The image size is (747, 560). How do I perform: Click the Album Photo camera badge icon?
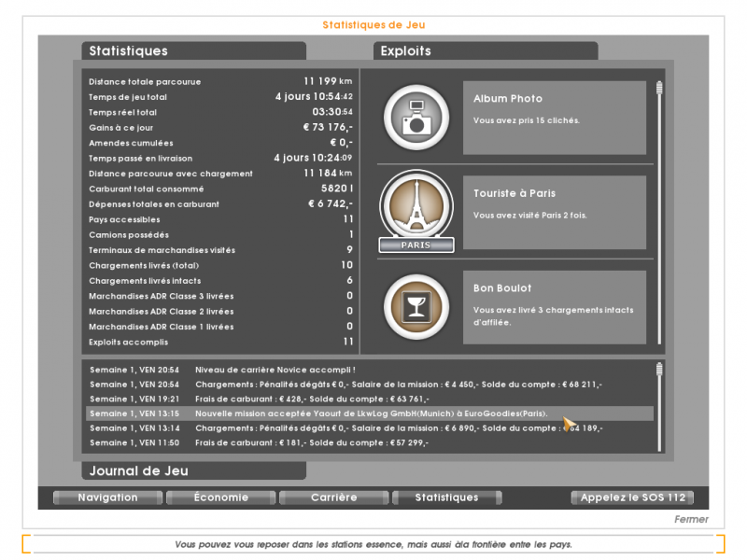tap(416, 118)
